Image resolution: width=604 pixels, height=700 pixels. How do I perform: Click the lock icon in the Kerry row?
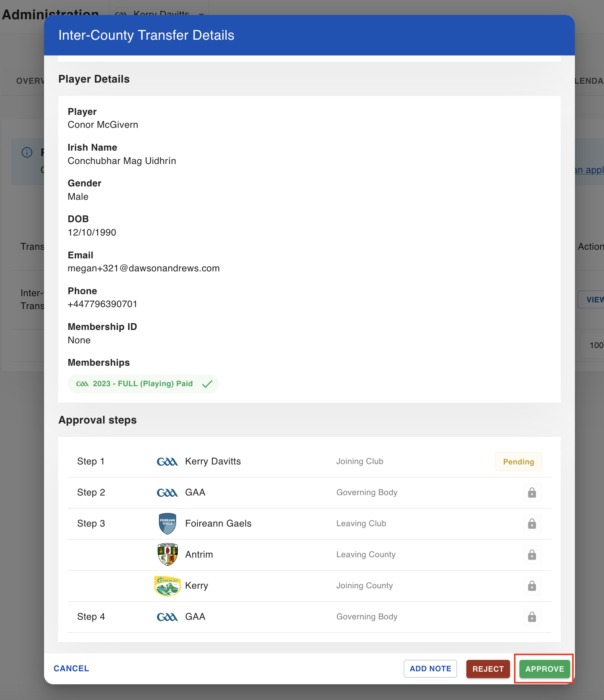[532, 586]
